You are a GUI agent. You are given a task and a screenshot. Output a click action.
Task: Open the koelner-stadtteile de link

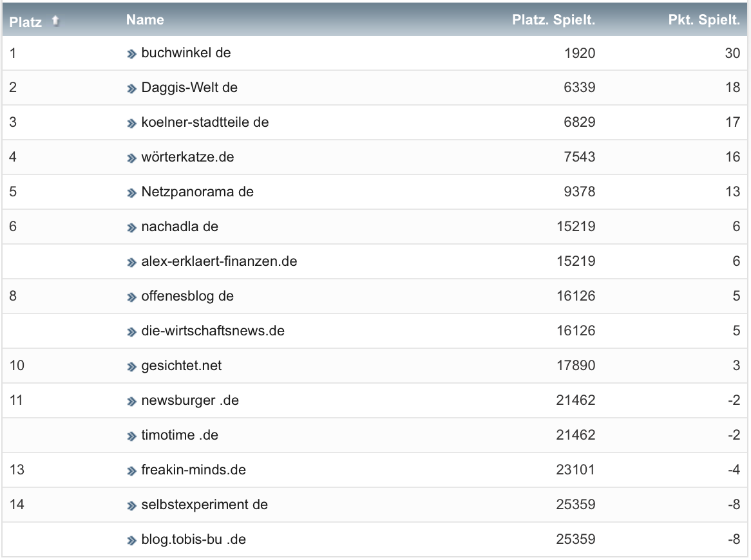[x=205, y=122]
